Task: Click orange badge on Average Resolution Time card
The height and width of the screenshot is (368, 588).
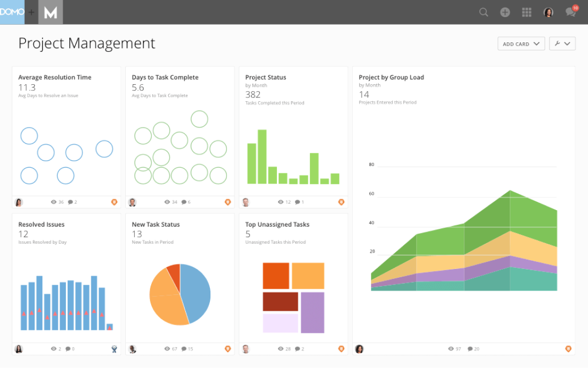Action: (114, 202)
